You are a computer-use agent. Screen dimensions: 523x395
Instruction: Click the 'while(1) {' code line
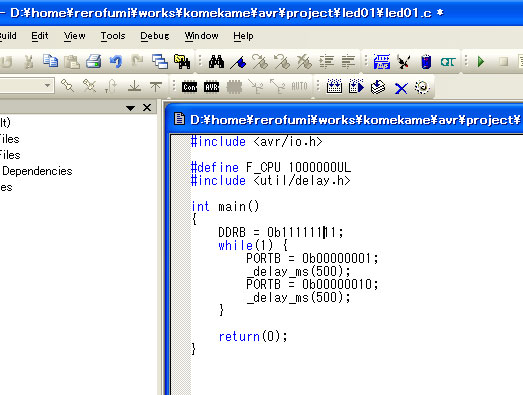click(253, 246)
